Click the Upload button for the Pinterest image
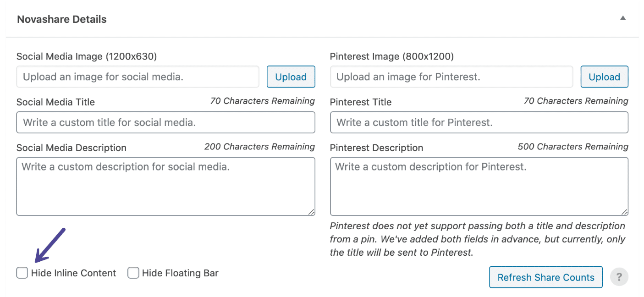This screenshot has height=297, width=644. [x=604, y=77]
